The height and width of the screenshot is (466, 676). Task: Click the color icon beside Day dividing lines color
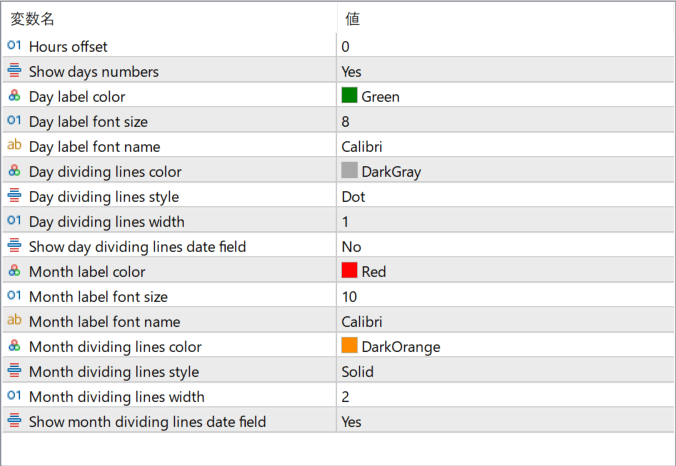click(x=14, y=170)
